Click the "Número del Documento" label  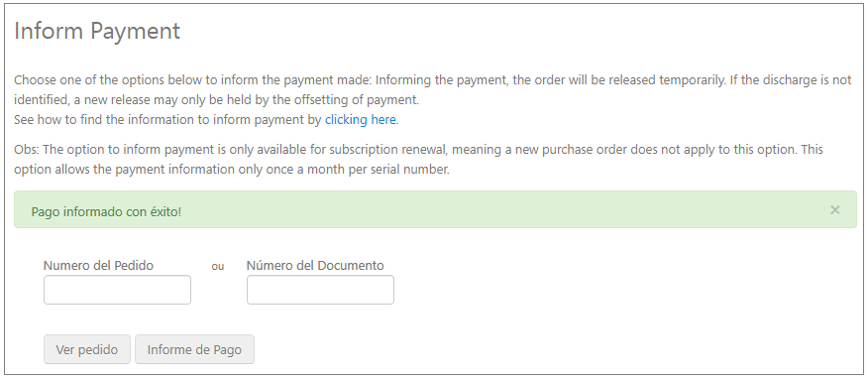pos(315,266)
